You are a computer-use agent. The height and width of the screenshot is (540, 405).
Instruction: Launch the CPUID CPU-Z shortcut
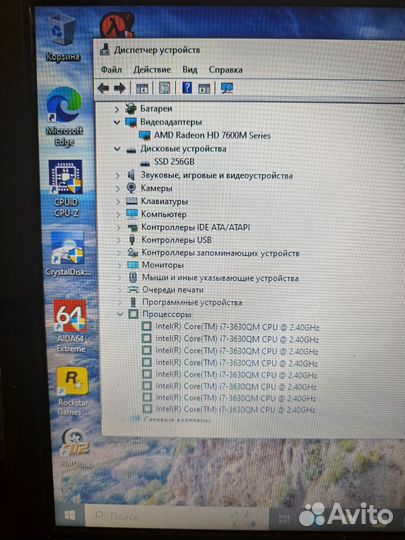[65, 188]
